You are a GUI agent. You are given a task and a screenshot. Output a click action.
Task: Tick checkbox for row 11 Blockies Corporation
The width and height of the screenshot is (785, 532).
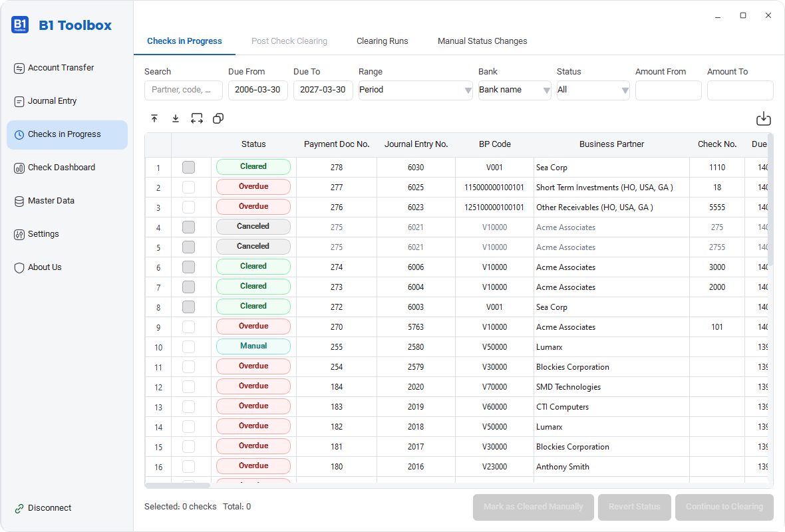(189, 367)
